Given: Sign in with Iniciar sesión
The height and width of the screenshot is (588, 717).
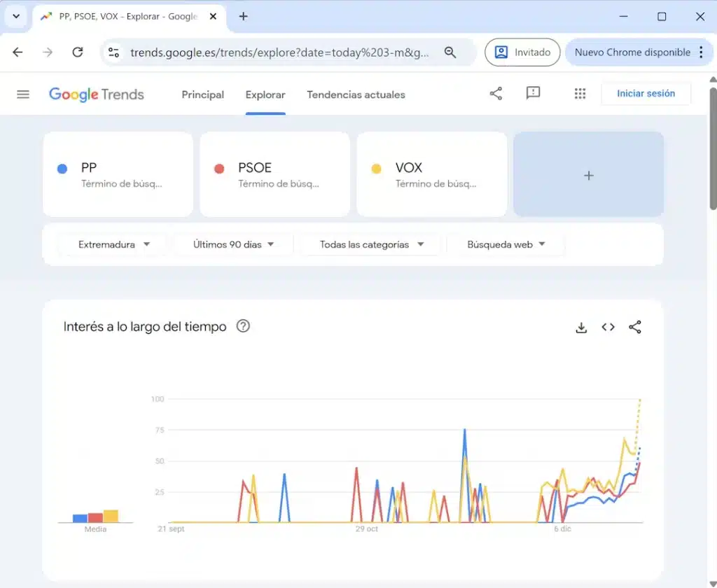Looking at the screenshot, I should [x=646, y=93].
